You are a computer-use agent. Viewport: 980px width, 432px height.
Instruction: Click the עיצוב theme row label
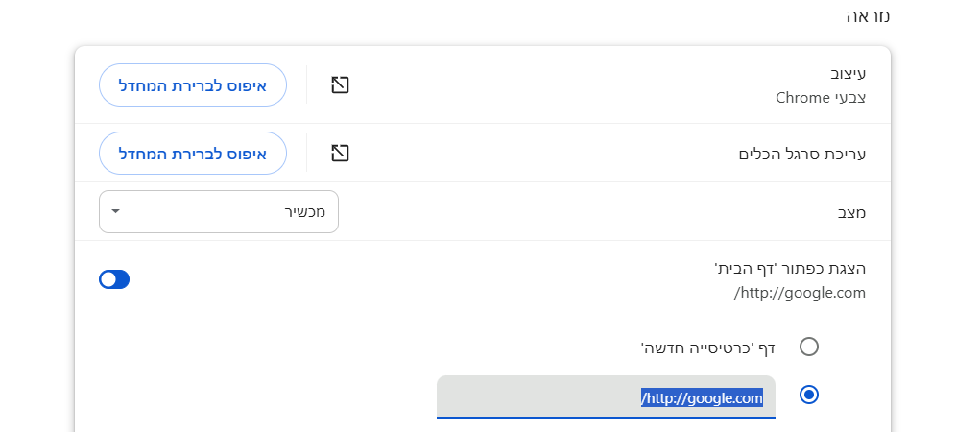click(x=849, y=74)
